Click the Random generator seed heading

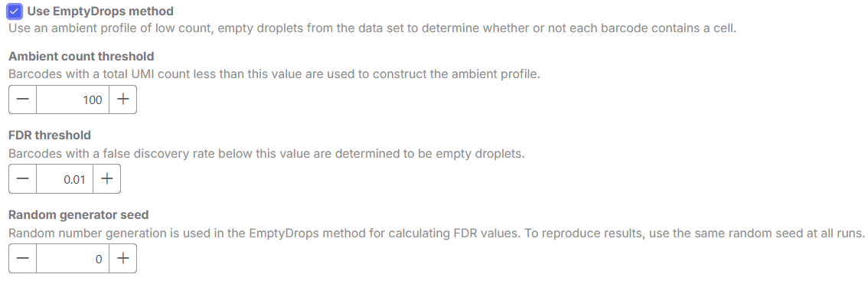coord(79,214)
